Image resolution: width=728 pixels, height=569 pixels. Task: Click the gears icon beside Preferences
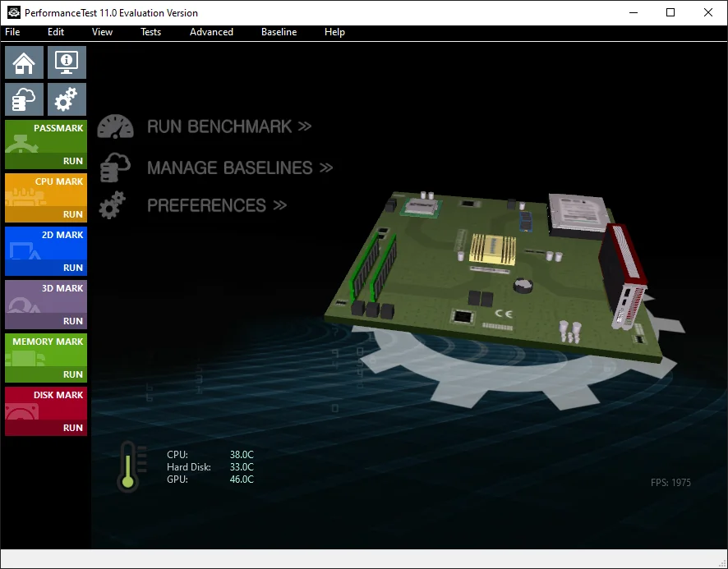(x=113, y=204)
